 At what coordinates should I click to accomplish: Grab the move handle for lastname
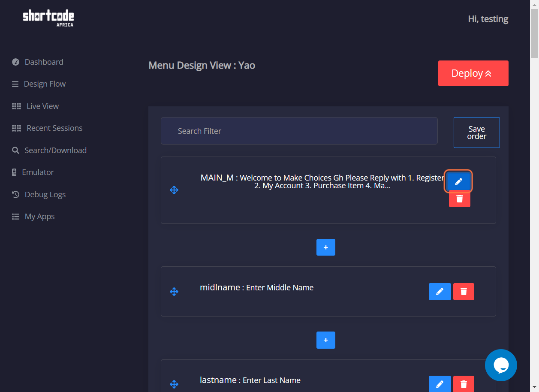174,384
